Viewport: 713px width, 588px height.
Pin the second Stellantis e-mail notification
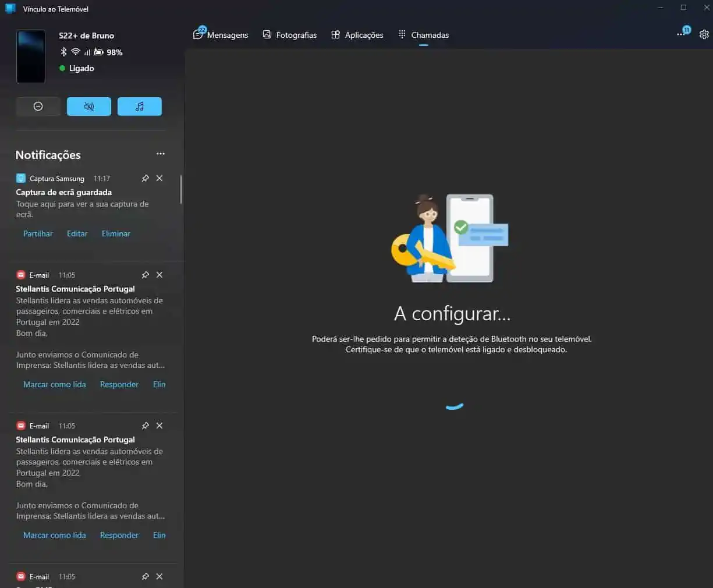[x=146, y=426]
